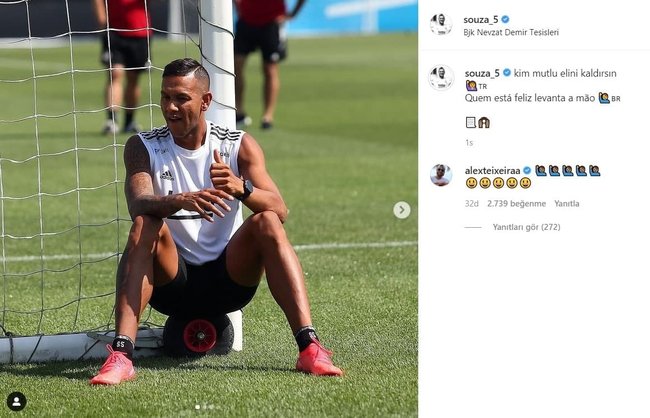The height and width of the screenshot is (418, 650).
Task: Click the second carousel dot indicator
Action: tap(205, 407)
